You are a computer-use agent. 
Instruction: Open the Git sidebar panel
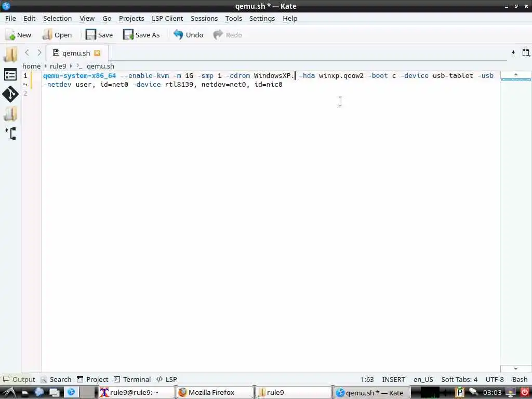tap(10, 94)
